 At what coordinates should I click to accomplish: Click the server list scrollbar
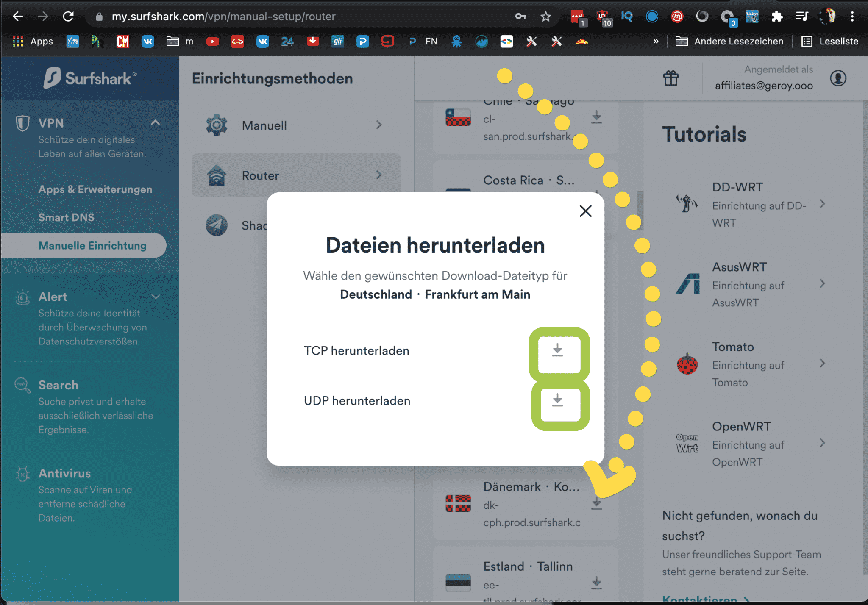[x=640, y=210]
